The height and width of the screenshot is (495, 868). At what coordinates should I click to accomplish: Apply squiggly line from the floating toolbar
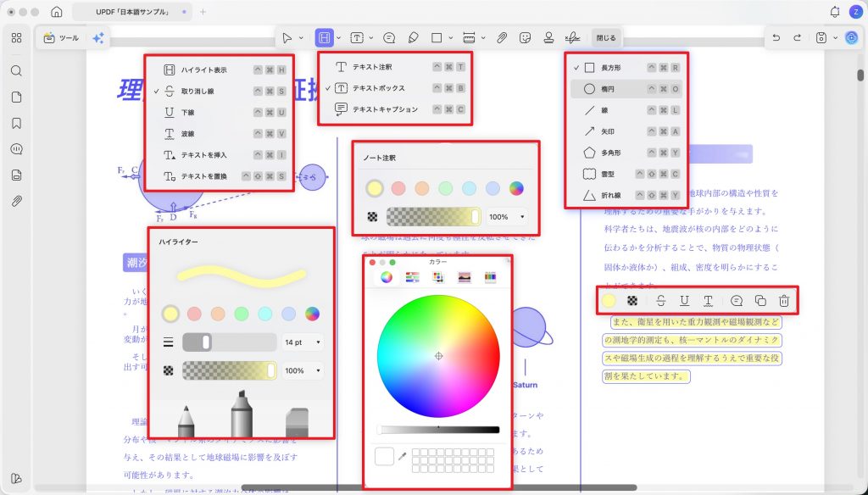[708, 301]
